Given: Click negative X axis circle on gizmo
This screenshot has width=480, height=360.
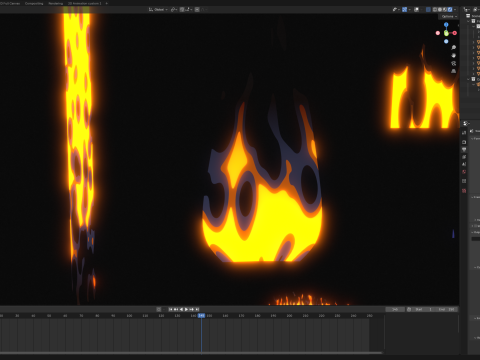Looking at the screenshot, I should [x=438, y=33].
